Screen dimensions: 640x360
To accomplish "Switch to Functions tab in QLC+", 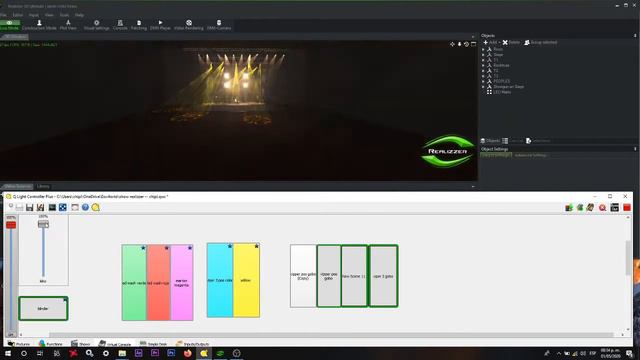I will pyautogui.click(x=51, y=344).
